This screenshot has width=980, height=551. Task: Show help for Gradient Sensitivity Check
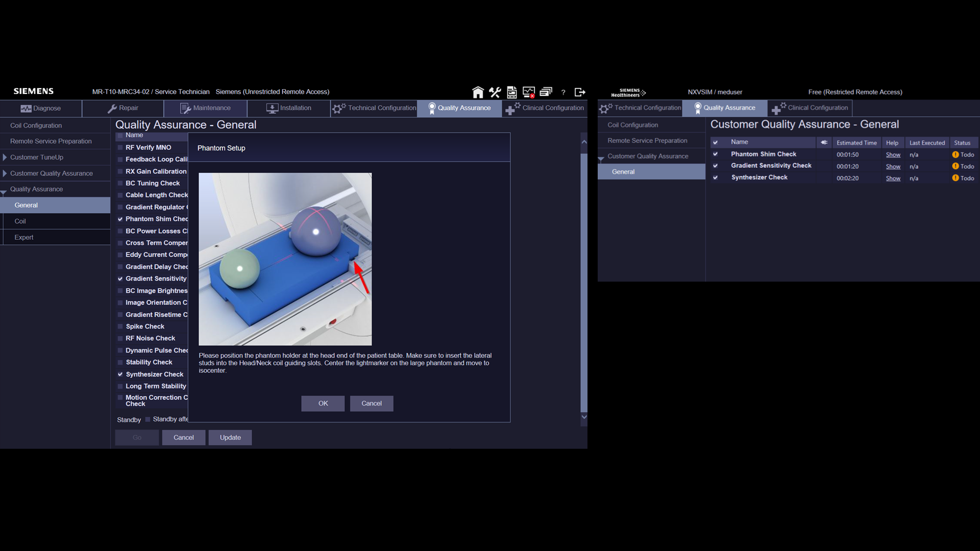click(x=893, y=166)
